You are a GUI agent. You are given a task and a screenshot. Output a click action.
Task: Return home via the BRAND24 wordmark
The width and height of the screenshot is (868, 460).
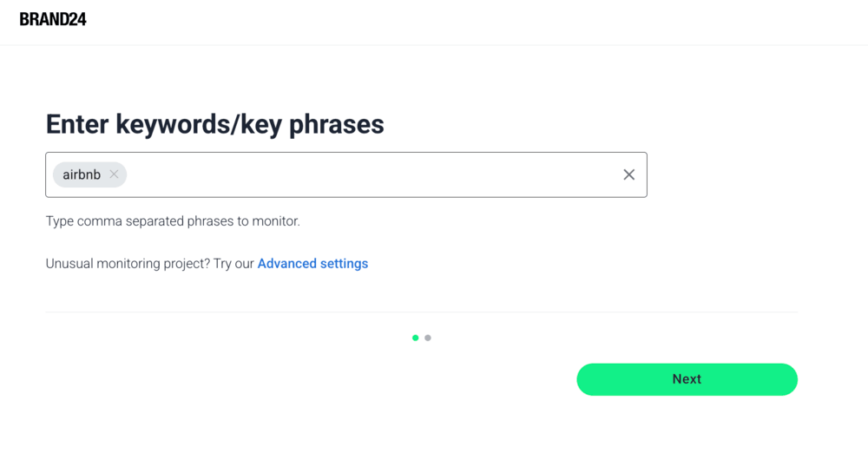[53, 19]
